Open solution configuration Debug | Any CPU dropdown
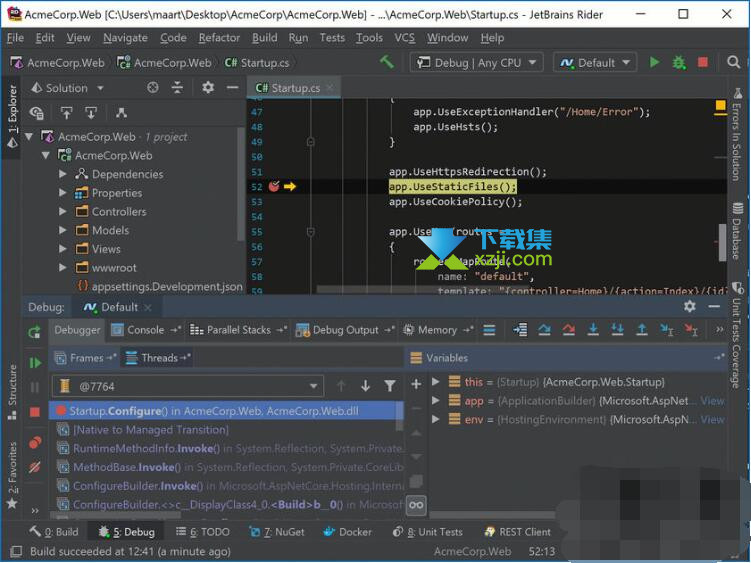Image resolution: width=751 pixels, height=563 pixels. tap(476, 63)
